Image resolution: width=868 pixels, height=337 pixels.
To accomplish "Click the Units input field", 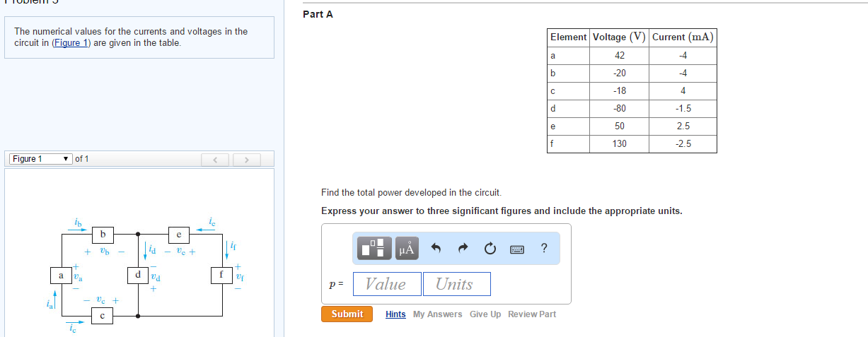I will click(x=456, y=284).
